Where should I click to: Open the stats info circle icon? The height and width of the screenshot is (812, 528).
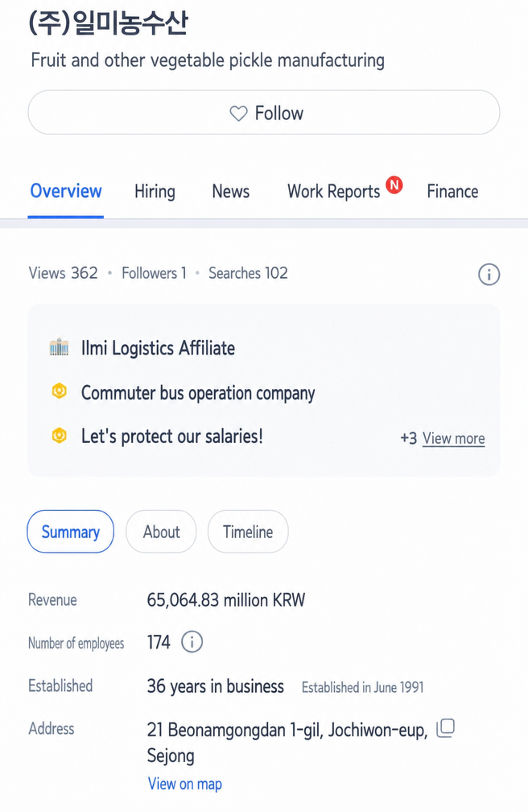489,274
